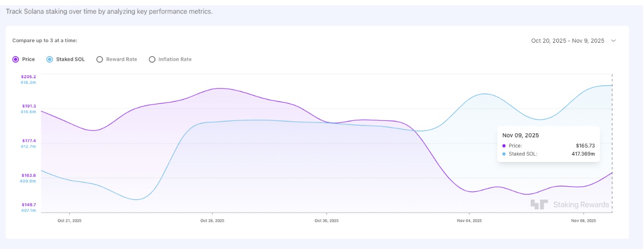Viewport: 644px width, 250px height.
Task: Open the Oct 20 - Nov 9 date range picker
Action: pyautogui.click(x=568, y=41)
